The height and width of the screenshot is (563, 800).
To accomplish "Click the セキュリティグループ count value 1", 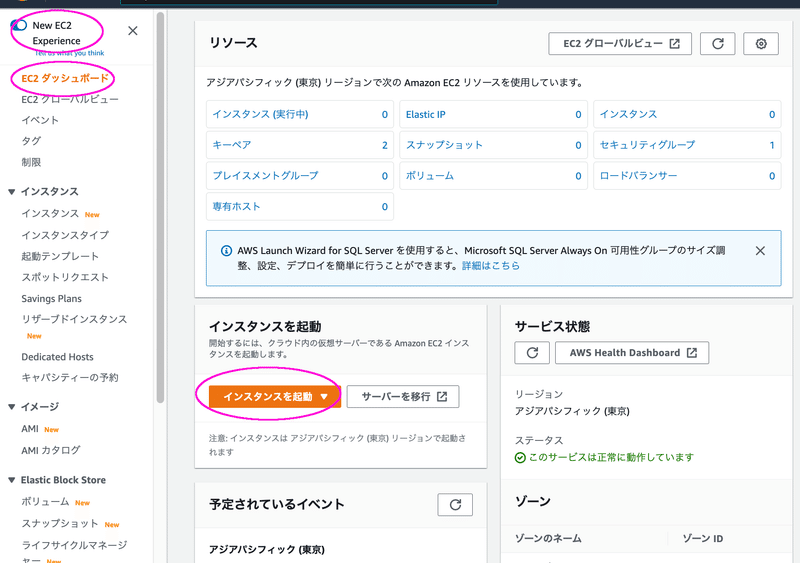I will click(772, 145).
